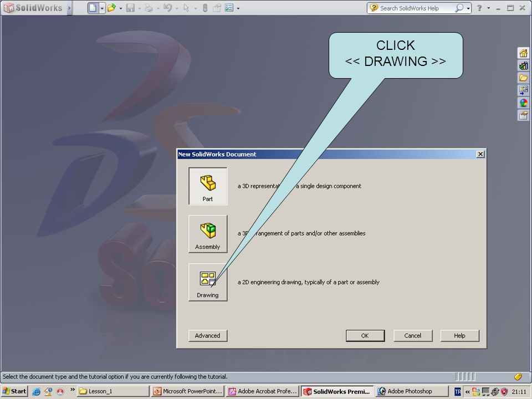Click the Save floppy disk icon
The image size is (532, 399).
coord(130,8)
